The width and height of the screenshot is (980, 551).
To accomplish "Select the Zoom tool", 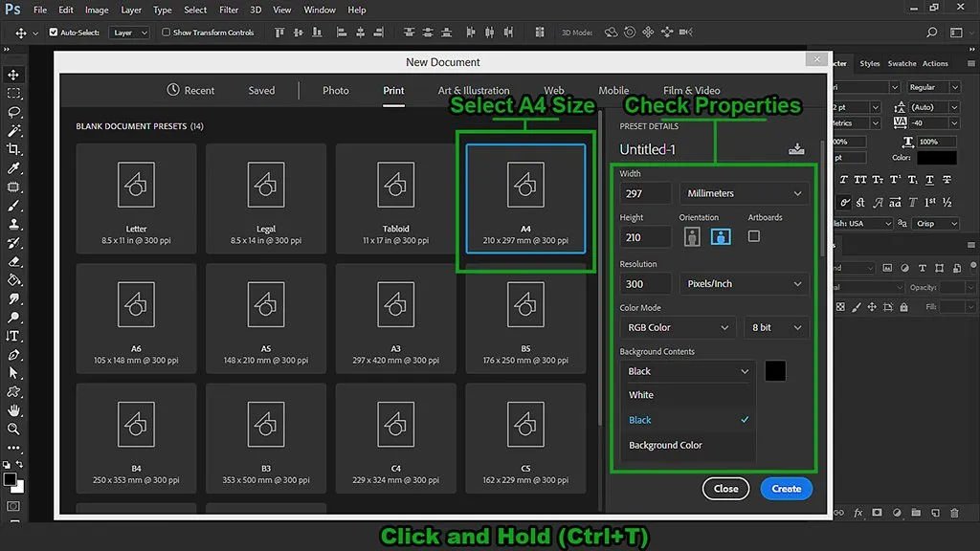I will pos(13,430).
